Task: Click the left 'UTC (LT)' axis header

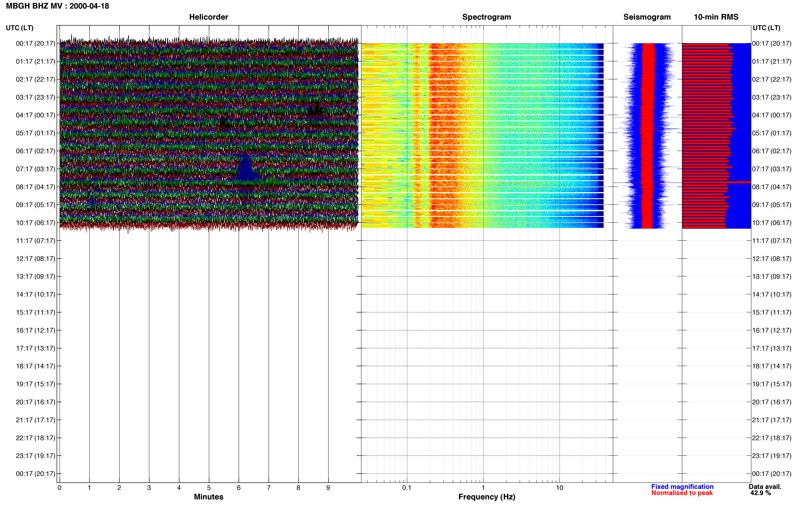Action: (x=19, y=28)
